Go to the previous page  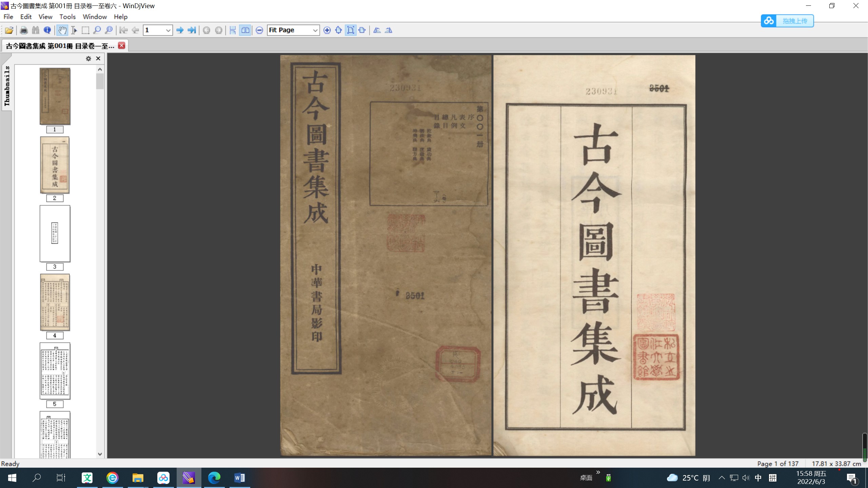pos(135,30)
